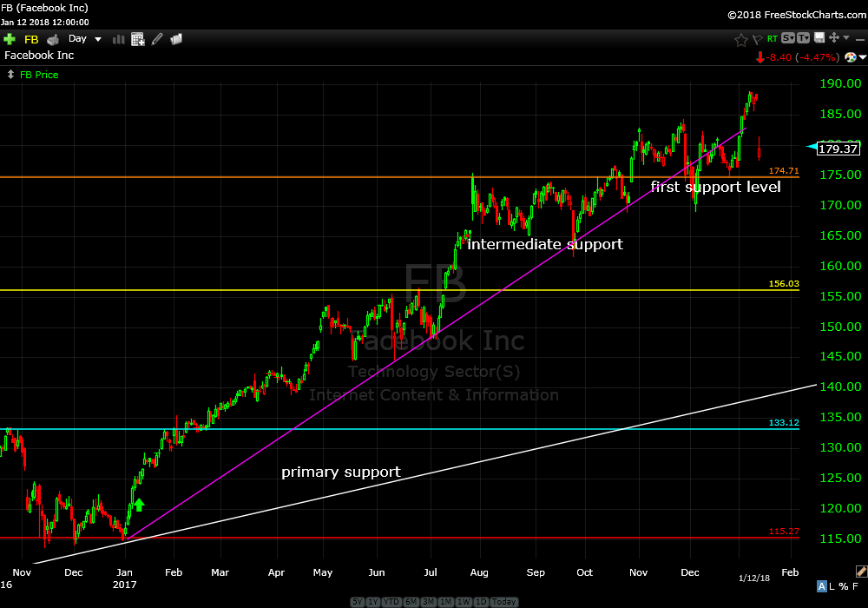Expand the S dropdown button
This screenshot has width=868, height=608.
tap(787, 38)
